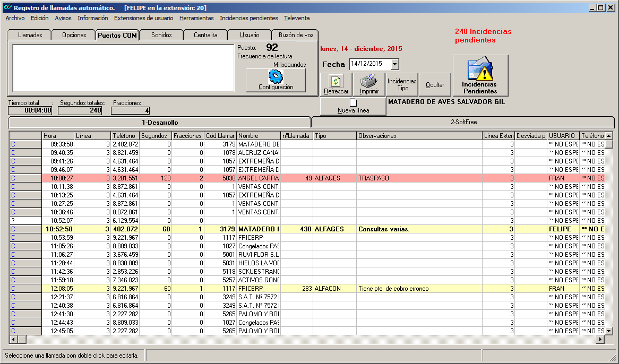Click the Configuración gear icon
This screenshot has height=364, width=619.
(276, 76)
